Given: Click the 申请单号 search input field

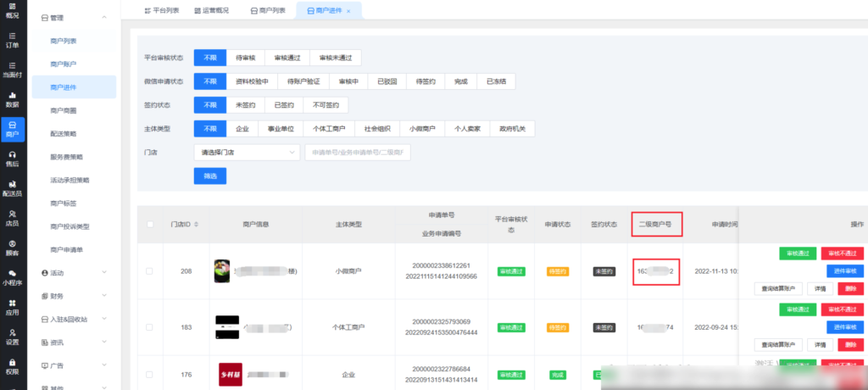Looking at the screenshot, I should (358, 153).
